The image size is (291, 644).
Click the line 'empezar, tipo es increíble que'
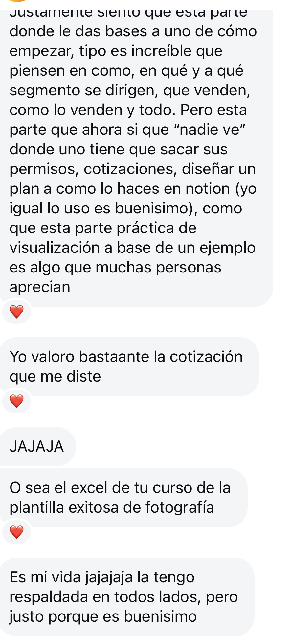[116, 51]
